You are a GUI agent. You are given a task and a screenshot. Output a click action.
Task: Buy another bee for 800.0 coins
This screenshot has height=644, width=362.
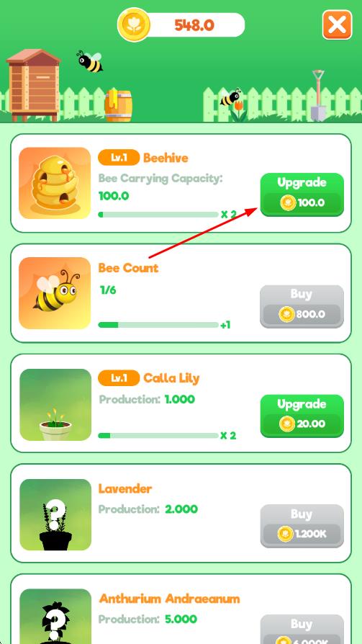pyautogui.click(x=302, y=306)
